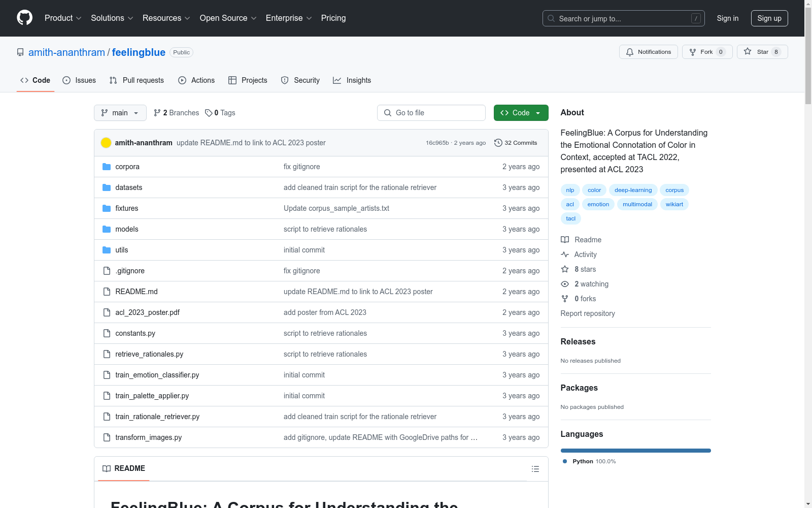812x508 pixels.
Task: Click the tag icon beside 0 Tags
Action: 209,113
